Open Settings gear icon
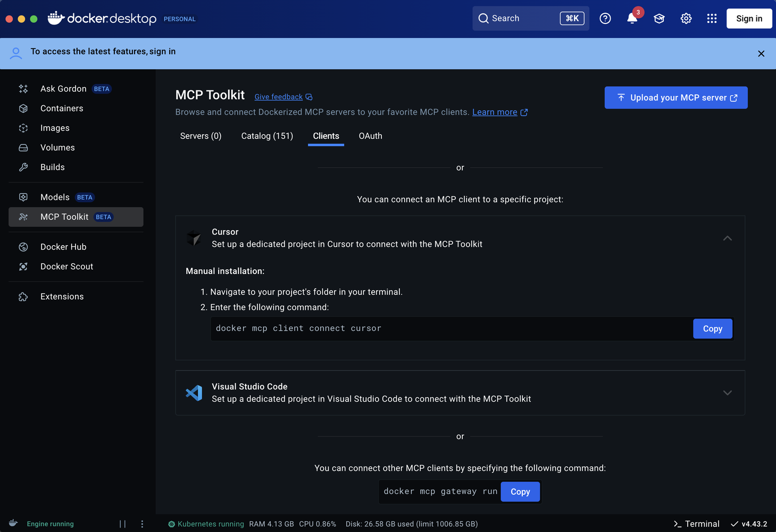Viewport: 776px width, 532px height. pos(686,19)
